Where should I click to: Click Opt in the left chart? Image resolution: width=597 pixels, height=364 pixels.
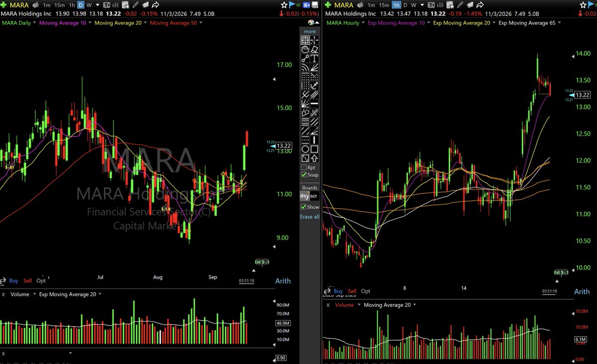click(41, 281)
